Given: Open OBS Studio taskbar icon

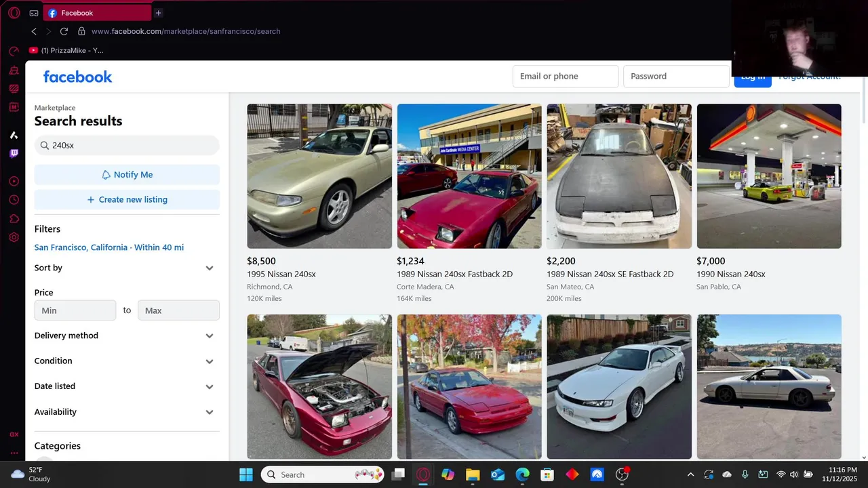Looking at the screenshot, I should (x=622, y=474).
